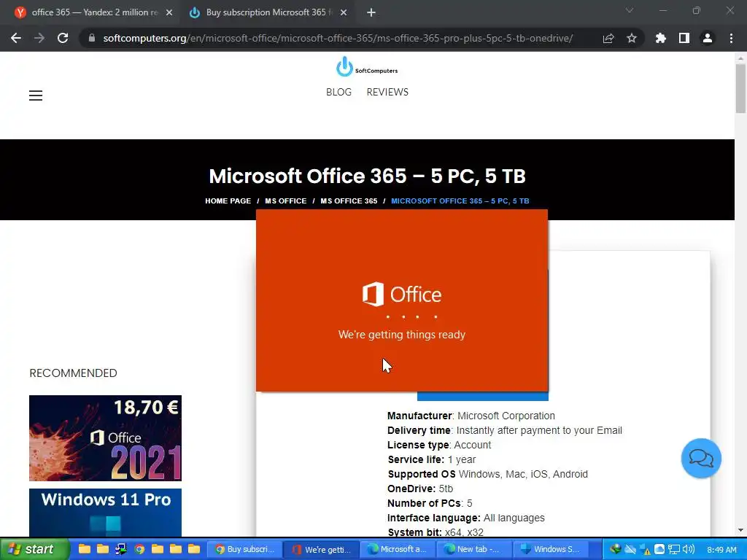Image resolution: width=747 pixels, height=560 pixels.
Task: Click the address bar URL
Action: click(338, 38)
